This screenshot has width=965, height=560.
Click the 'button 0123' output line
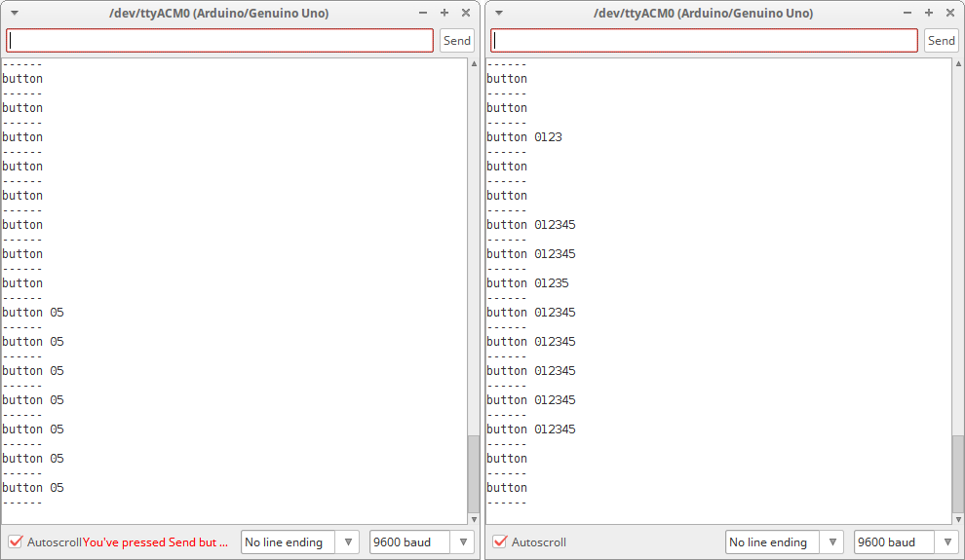(x=524, y=137)
